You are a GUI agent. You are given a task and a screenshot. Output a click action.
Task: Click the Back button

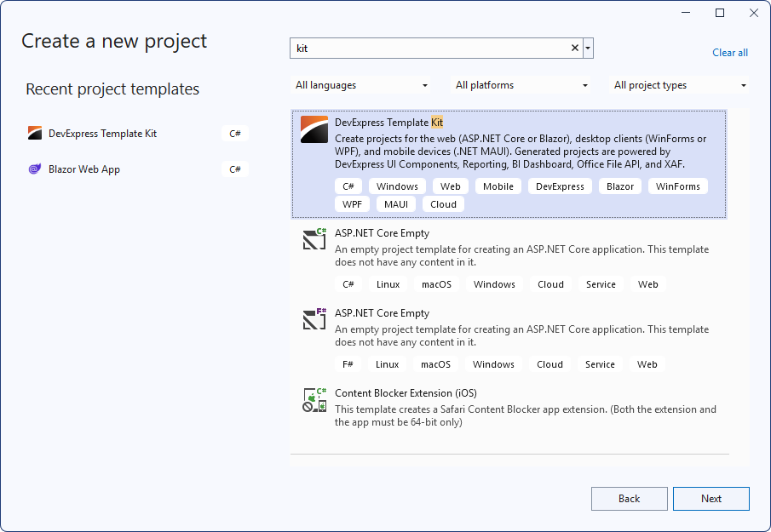(x=629, y=499)
